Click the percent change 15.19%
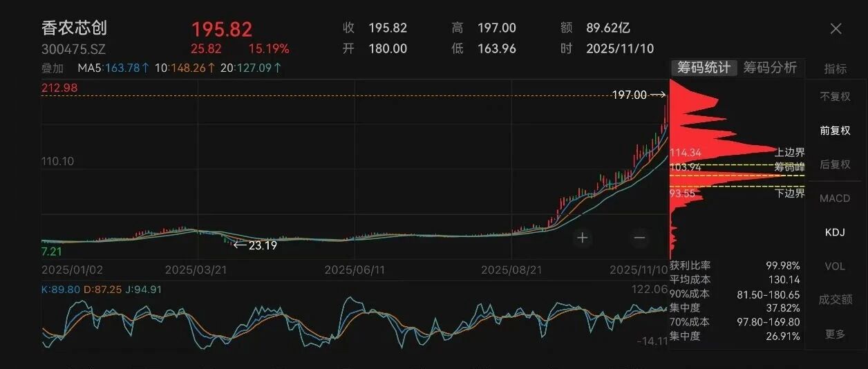Viewport: 868px width, 369px height. coord(269,49)
